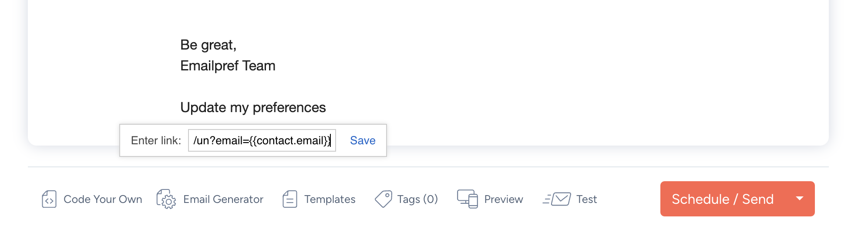Viewport: 868px width, 239px height.
Task: Click the Update my preferences text
Action: pos(253,107)
